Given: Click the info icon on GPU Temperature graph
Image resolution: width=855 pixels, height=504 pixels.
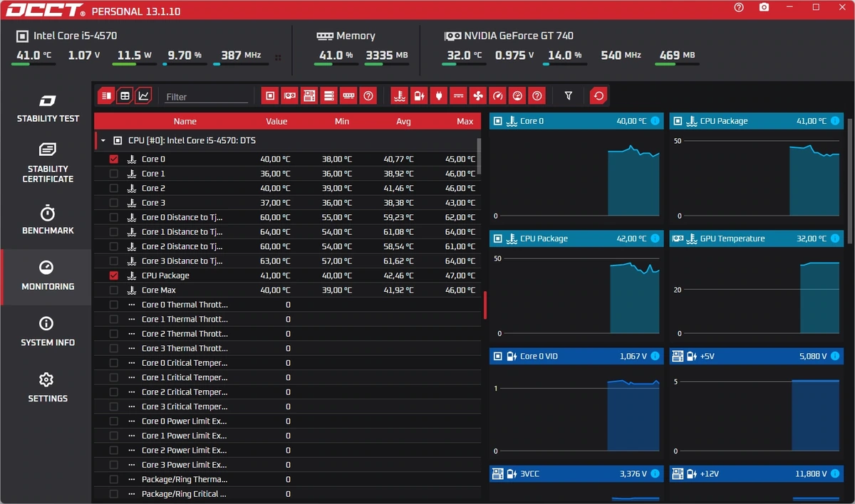Looking at the screenshot, I should tap(834, 238).
